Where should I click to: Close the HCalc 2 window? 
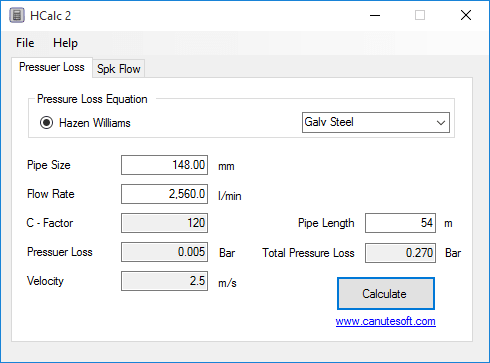(466, 15)
